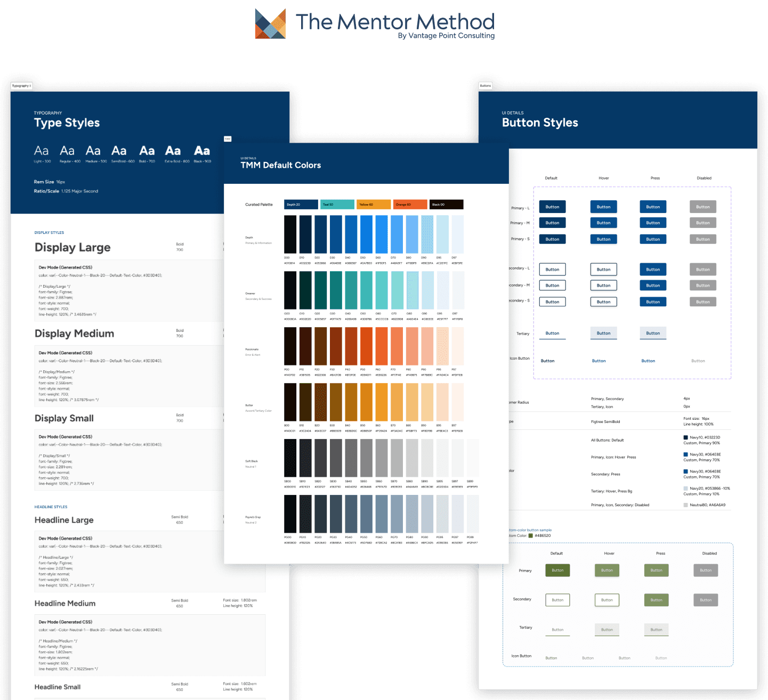Click the Primary - L Default button

(552, 207)
